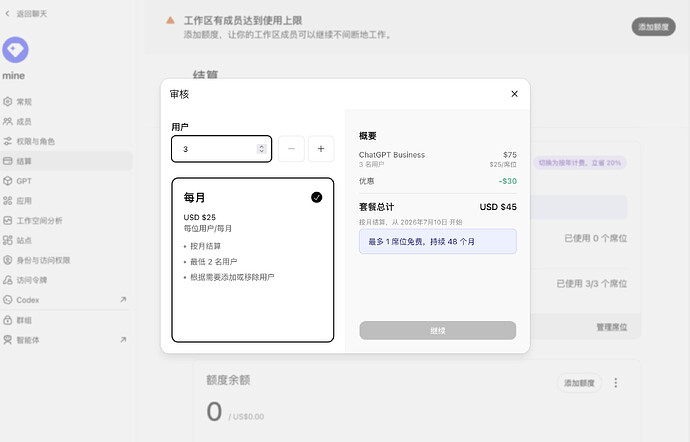The width and height of the screenshot is (690, 442).
Task: Select the 结算 card icon
Action: [x=7, y=161]
